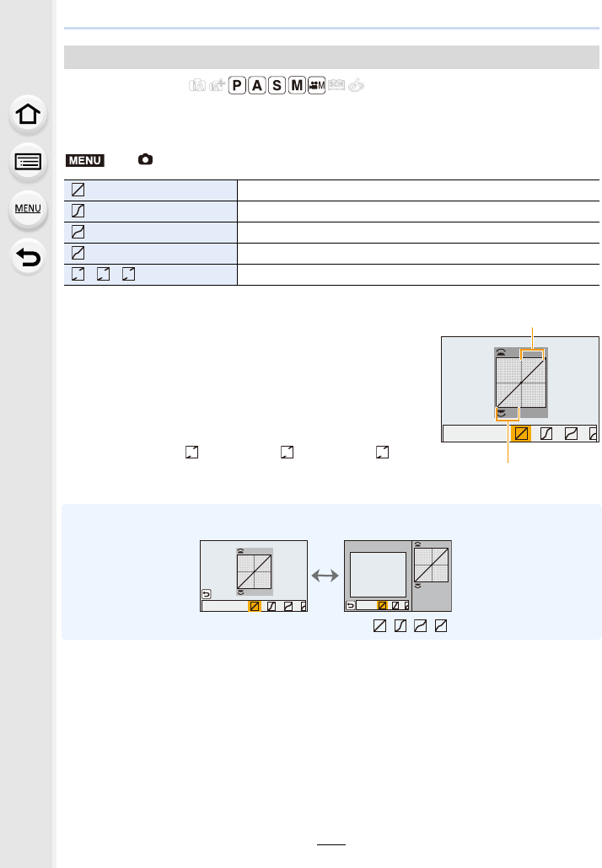Screen dimensions: 602x868
Task: Select the first table row's straight-curve icon
Action: click(78, 190)
